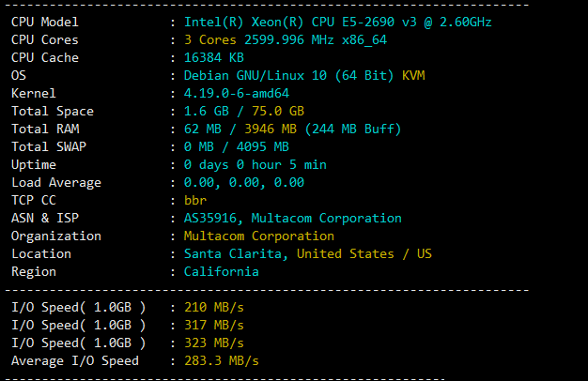Viewport: 588px width, 381px height.
Task: Click the yellow KVM label
Action: pyautogui.click(x=413, y=75)
